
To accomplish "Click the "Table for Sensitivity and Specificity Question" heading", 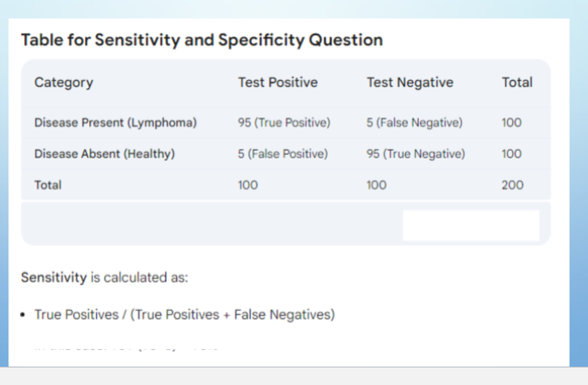I will tap(202, 40).
